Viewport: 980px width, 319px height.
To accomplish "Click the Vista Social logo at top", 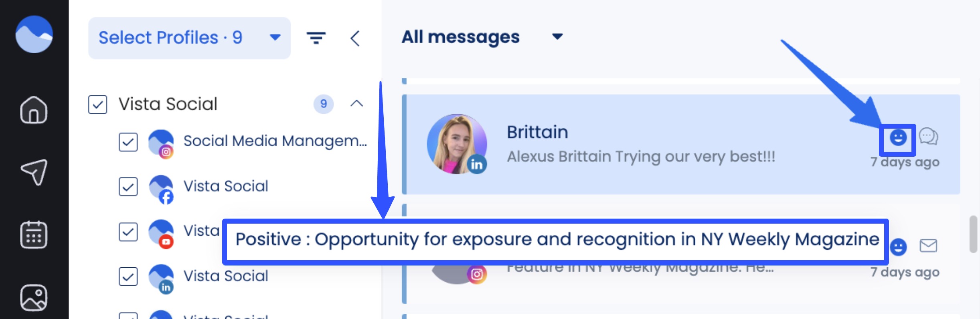I will 34,34.
